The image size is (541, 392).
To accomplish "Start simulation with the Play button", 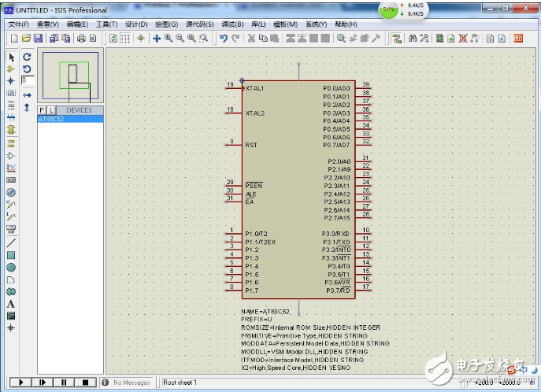I will (x=21, y=383).
